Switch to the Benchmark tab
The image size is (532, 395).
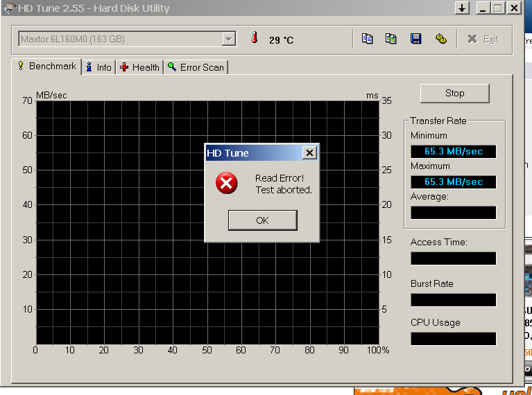pyautogui.click(x=47, y=66)
